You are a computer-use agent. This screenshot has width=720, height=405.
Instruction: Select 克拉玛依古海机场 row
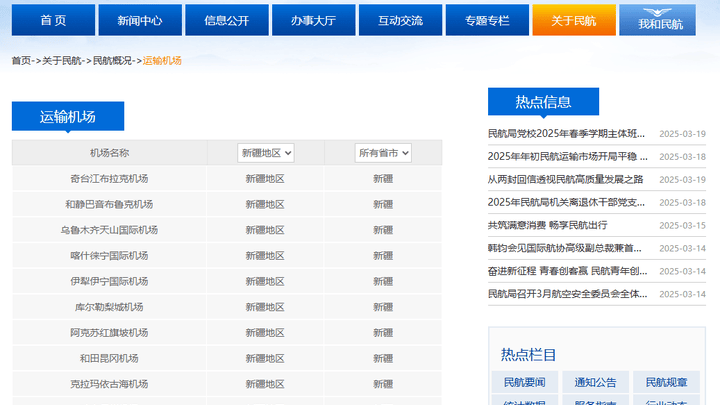(109, 384)
